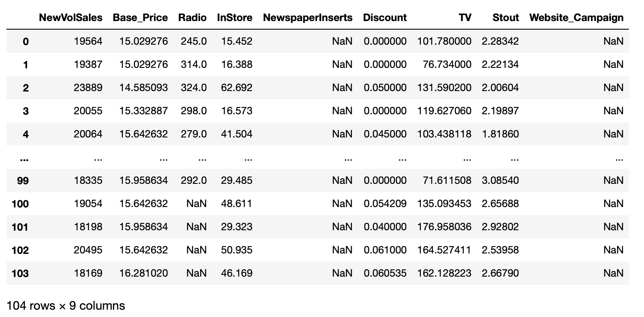Click Discount value 0.054209

385,204
